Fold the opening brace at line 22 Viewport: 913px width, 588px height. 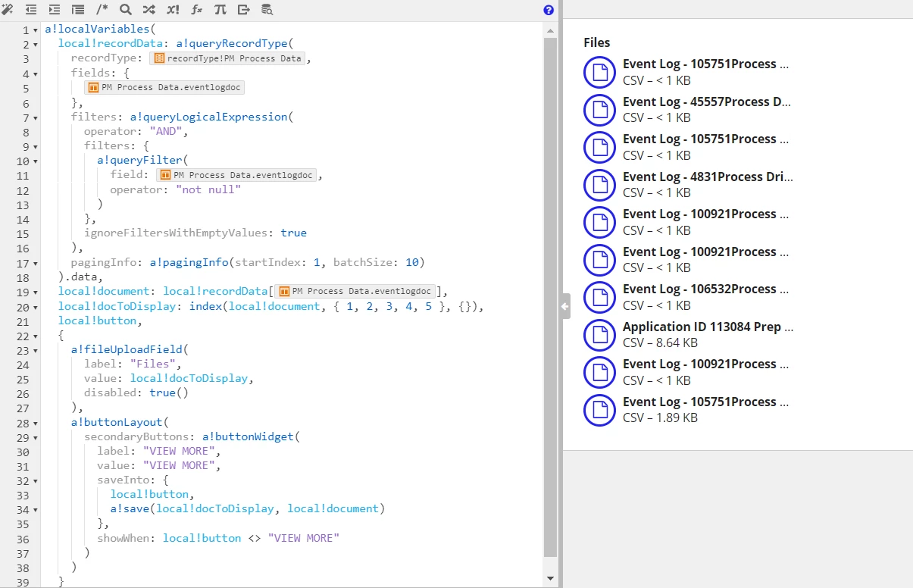pos(36,336)
